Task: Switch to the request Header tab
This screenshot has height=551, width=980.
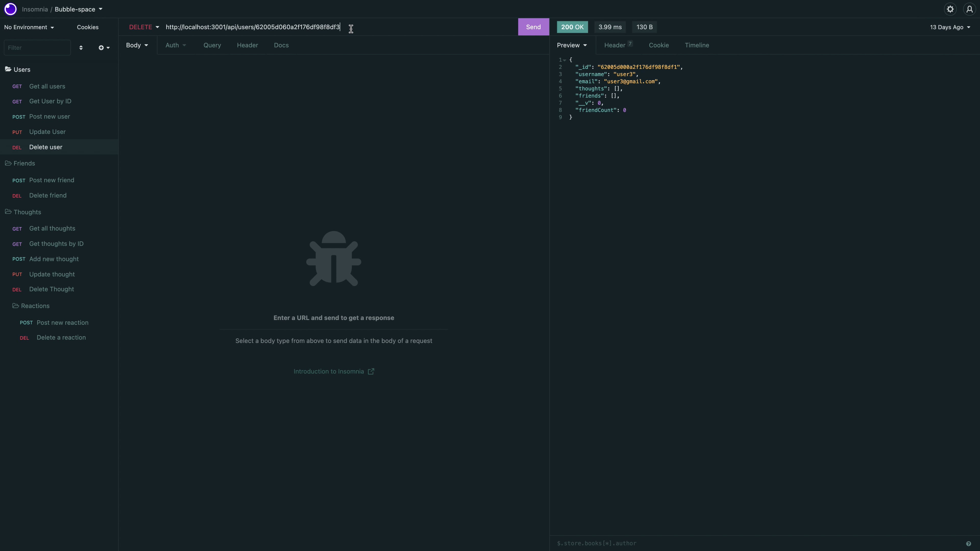Action: (247, 45)
